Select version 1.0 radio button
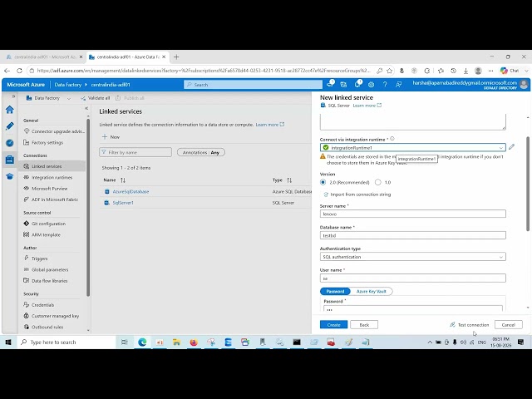Viewport: 532px width, 399px height. (x=378, y=182)
